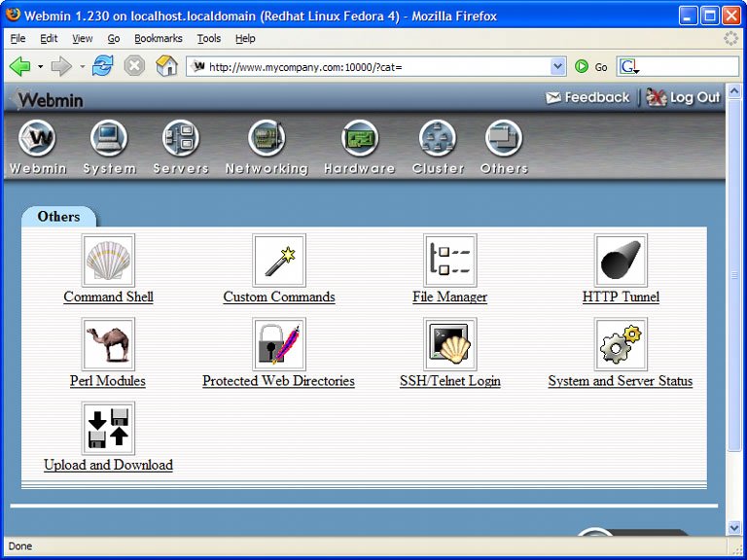
Task: Select the Networking category icon
Action: click(x=267, y=139)
